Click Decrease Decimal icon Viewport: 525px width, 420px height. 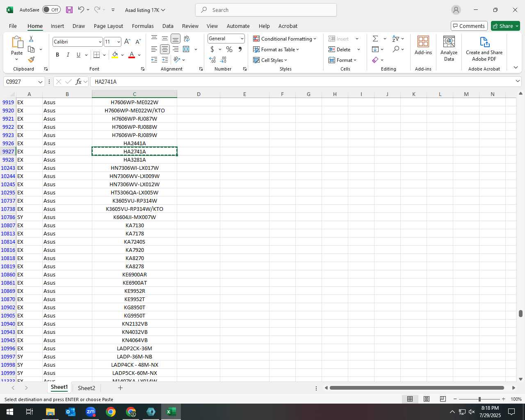pos(223,60)
